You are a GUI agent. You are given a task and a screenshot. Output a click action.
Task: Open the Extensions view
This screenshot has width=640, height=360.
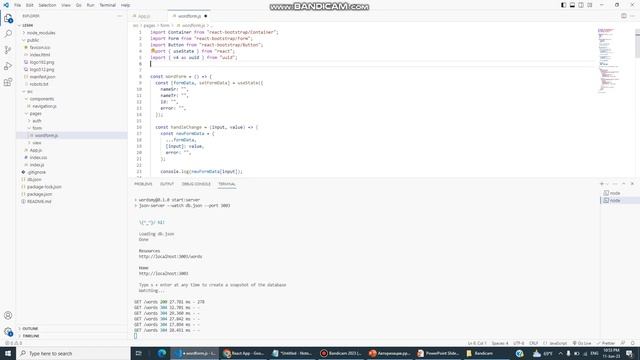click(x=8, y=82)
